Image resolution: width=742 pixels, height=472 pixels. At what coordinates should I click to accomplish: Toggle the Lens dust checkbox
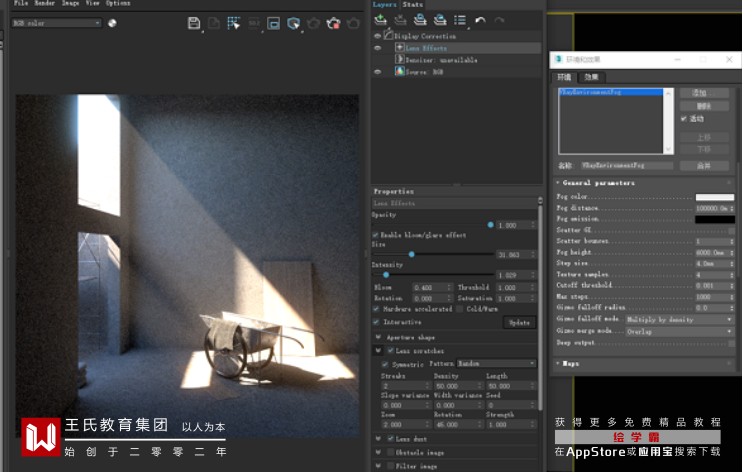(391, 439)
